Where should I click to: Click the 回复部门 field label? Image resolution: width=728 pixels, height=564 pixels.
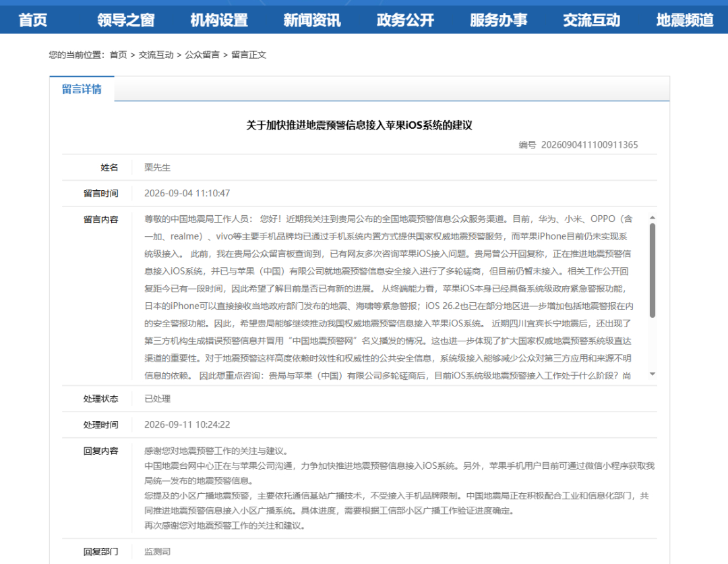(x=100, y=551)
